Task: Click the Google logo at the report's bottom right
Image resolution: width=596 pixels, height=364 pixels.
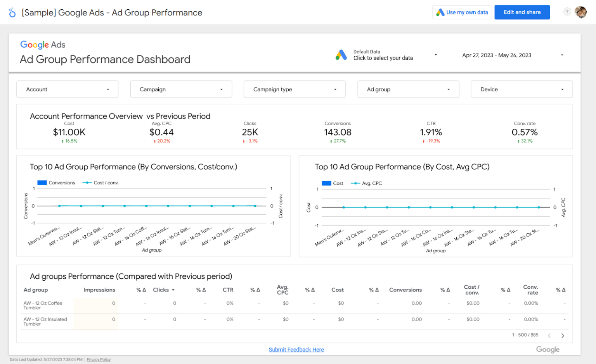Action: [x=547, y=349]
